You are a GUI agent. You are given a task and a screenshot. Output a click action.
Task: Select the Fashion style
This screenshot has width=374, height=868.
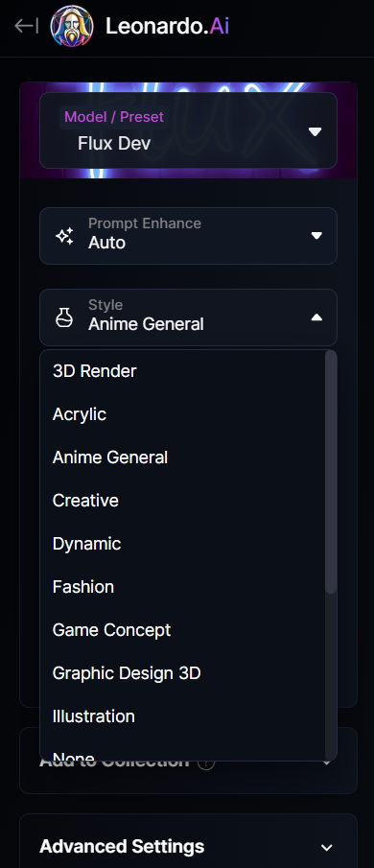click(182, 587)
